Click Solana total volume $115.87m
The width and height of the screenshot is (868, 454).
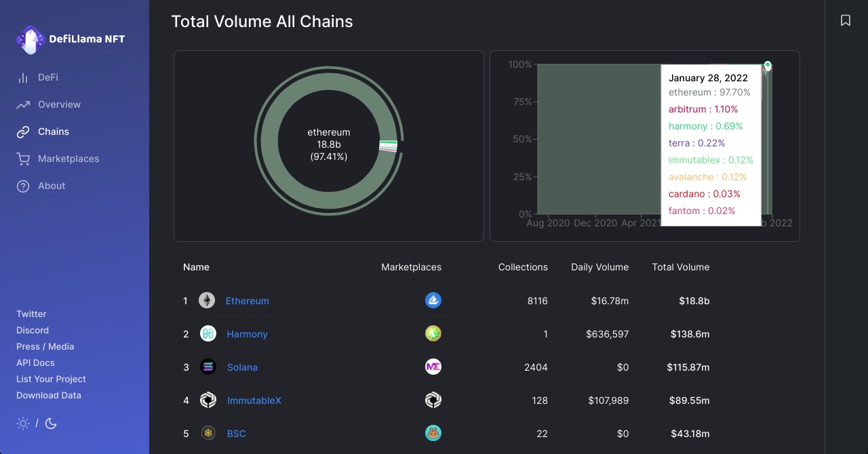688,367
